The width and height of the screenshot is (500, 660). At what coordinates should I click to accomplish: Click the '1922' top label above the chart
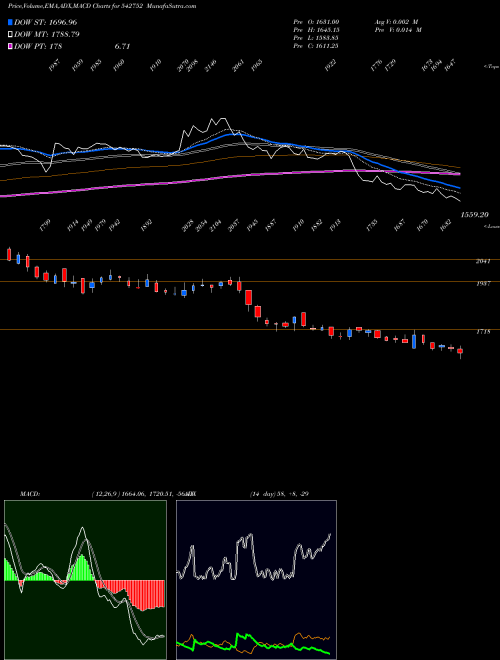click(x=330, y=66)
